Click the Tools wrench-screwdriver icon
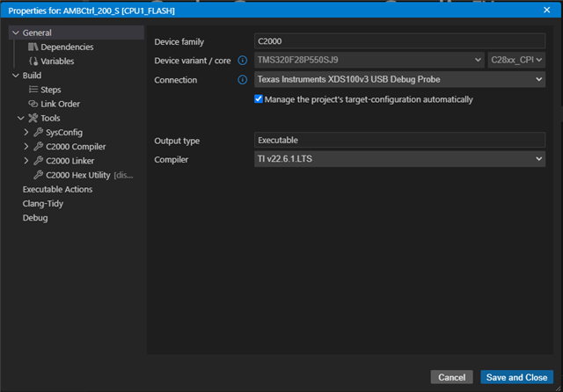Viewport: 563px width, 392px height. click(33, 118)
